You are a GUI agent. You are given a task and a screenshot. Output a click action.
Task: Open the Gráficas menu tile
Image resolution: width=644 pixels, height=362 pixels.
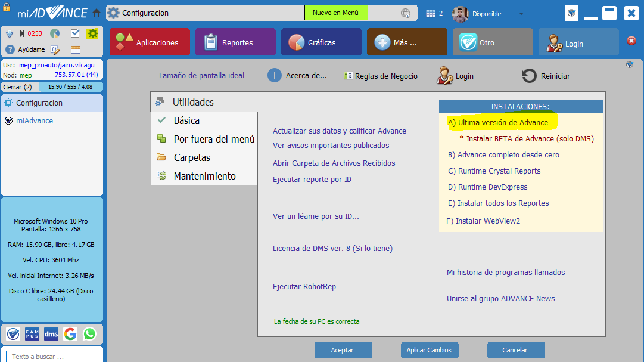tap(321, 42)
